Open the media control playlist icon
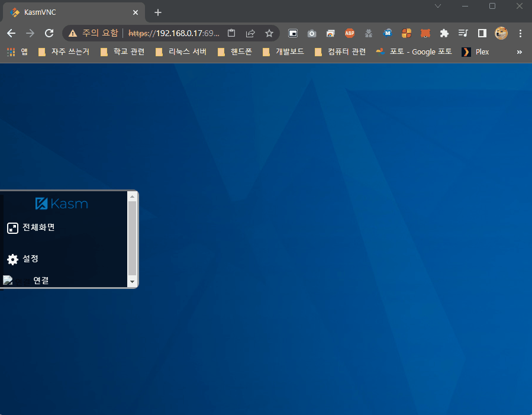Screen dimensions: 532x415 tap(463, 33)
